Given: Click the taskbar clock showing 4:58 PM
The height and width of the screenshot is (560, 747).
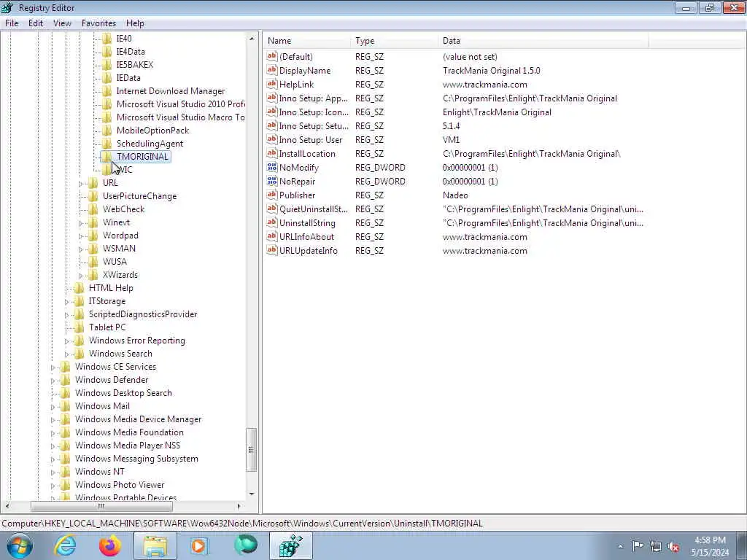Looking at the screenshot, I should click(x=710, y=546).
